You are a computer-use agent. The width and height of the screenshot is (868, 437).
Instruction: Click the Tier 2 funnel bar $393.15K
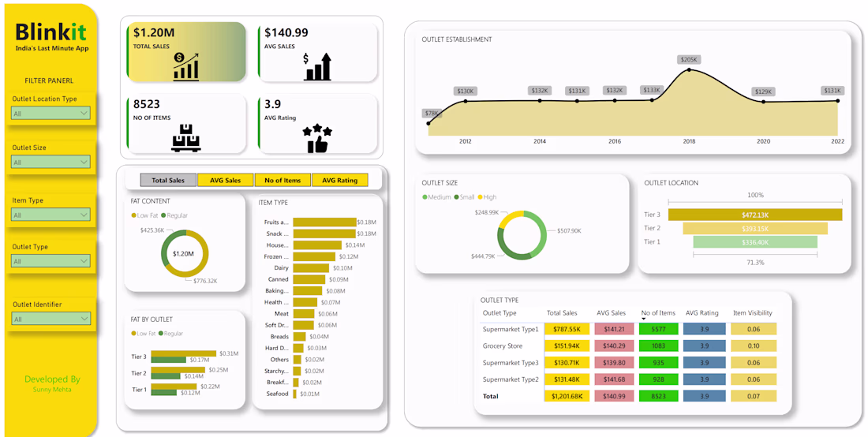point(755,229)
